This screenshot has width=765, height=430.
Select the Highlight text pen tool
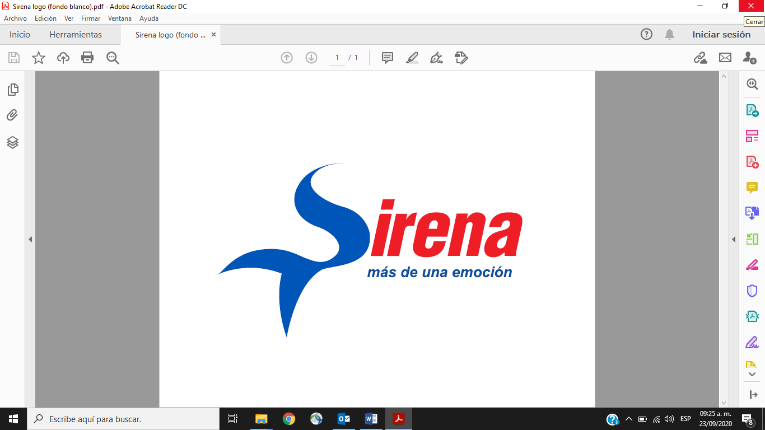click(x=412, y=58)
